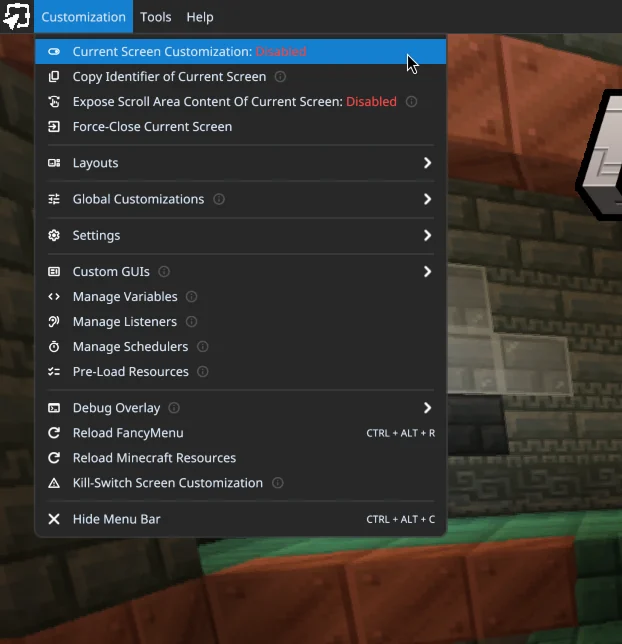Click the toggle icon beside Current Screen Customization
Screen dimensions: 622x644
point(54,51)
